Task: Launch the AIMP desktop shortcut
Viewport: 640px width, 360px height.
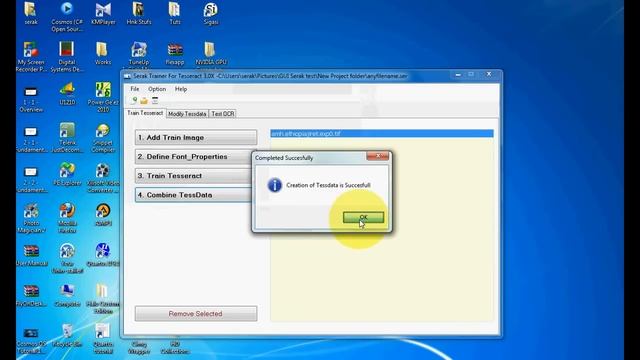Action: (103, 215)
